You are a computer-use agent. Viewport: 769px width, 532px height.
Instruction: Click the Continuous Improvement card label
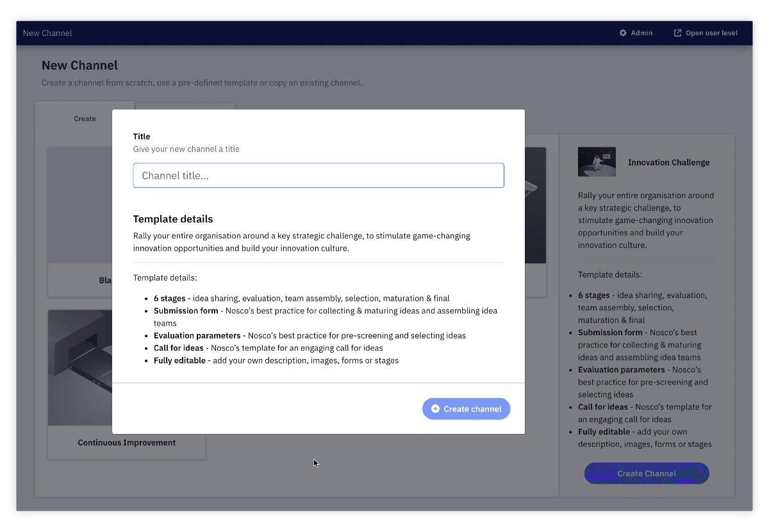tap(127, 442)
